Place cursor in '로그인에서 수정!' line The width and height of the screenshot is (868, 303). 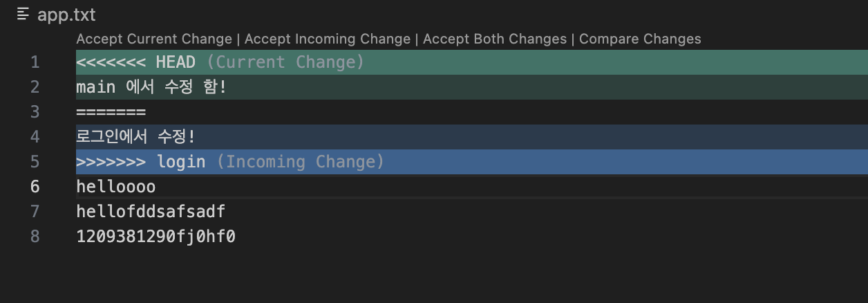(136, 137)
